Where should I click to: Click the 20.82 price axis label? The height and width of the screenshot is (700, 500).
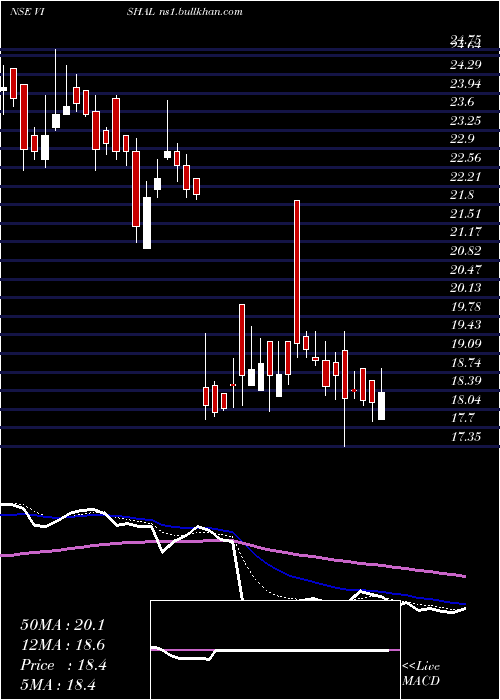coord(465,251)
